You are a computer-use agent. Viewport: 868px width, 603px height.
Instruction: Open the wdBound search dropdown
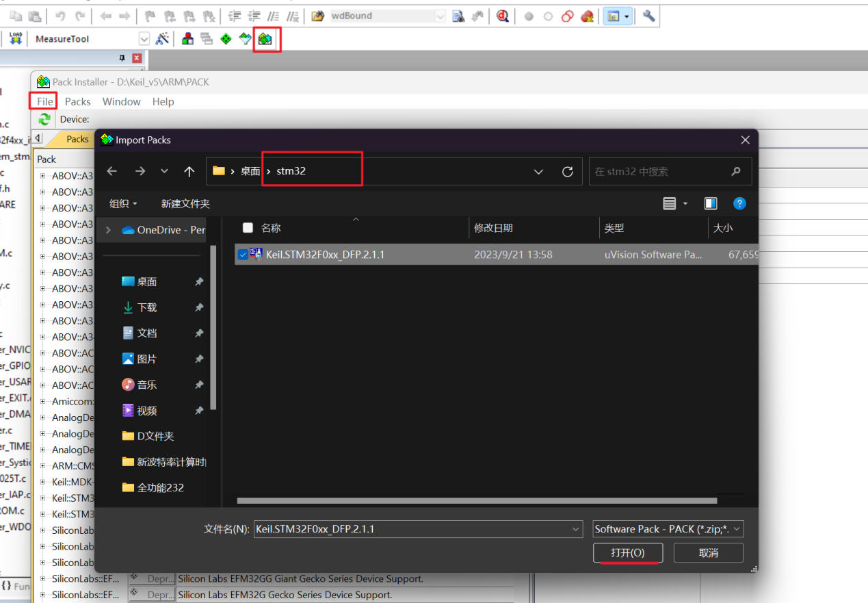tap(440, 16)
